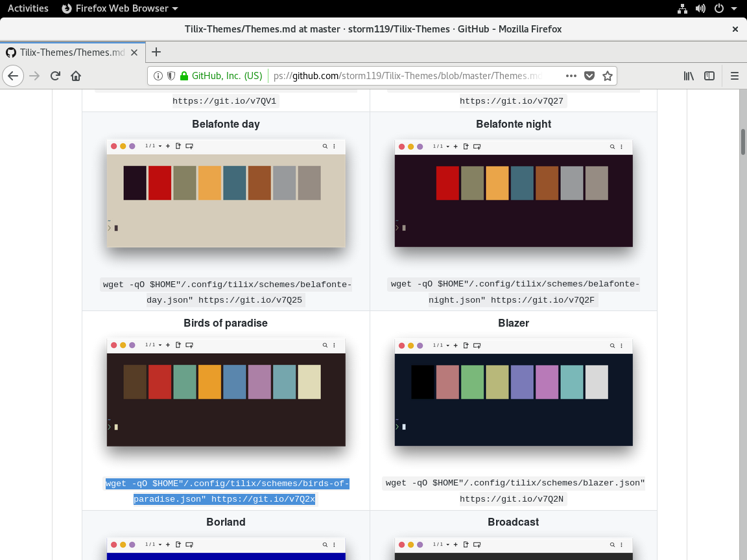Show site information icon in address bar

point(158,76)
